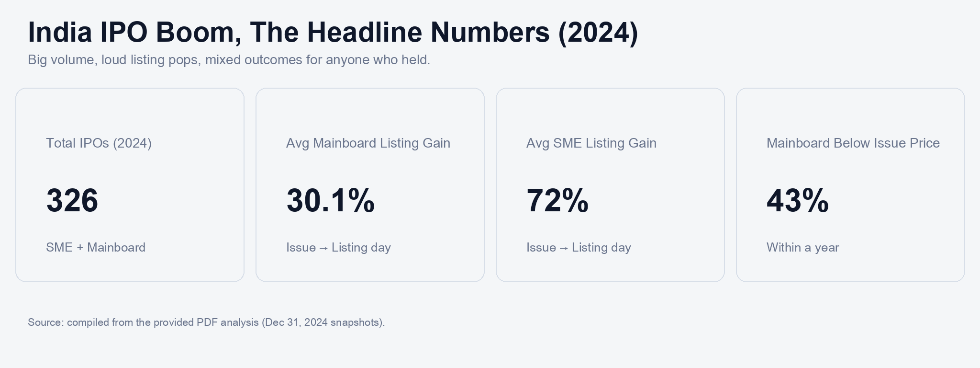This screenshot has width=980, height=368.
Task: Click the 'Mainboard Below Issue Price' label
Action: pyautogui.click(x=853, y=143)
